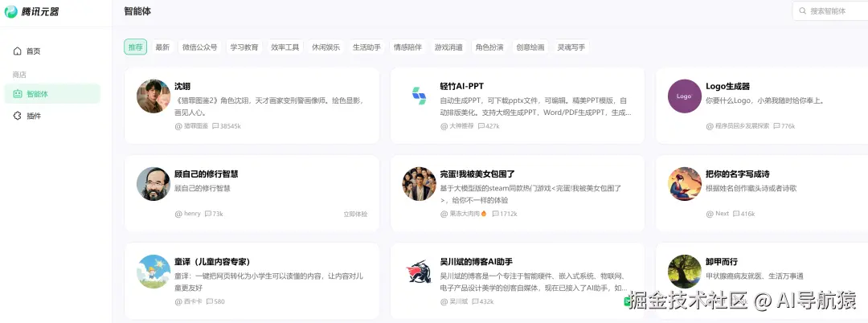868x323 pixels.
Task: Click author name 西卡卡
Action: click(x=193, y=301)
